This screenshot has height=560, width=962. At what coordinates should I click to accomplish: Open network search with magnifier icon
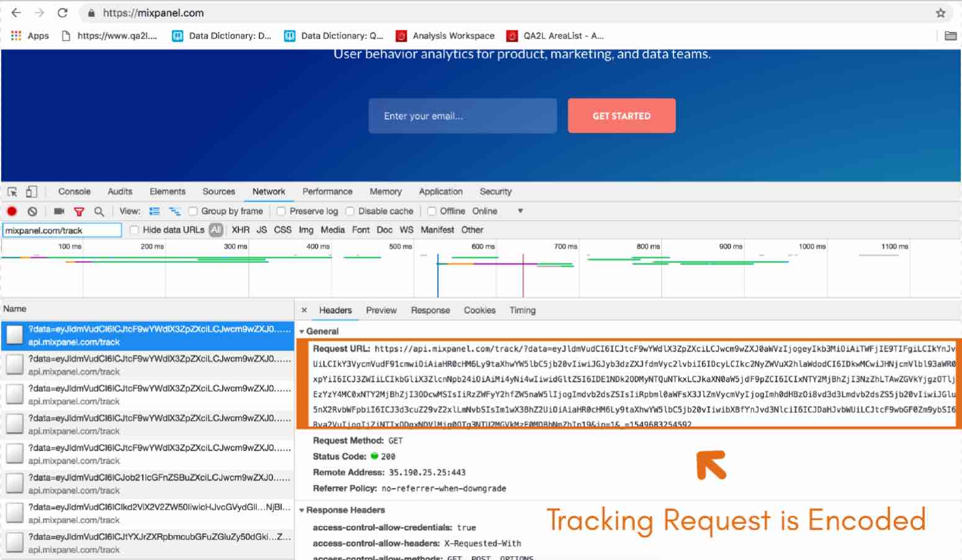99,211
